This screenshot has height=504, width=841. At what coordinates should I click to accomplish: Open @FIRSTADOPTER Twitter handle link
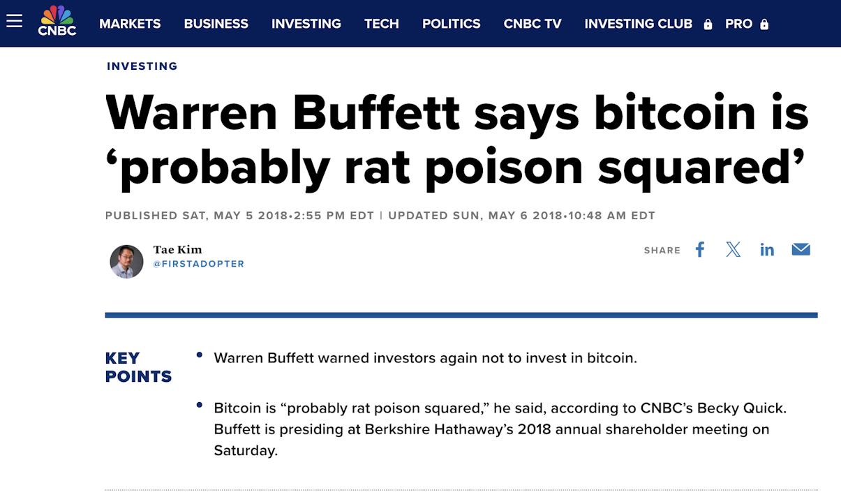pos(199,264)
